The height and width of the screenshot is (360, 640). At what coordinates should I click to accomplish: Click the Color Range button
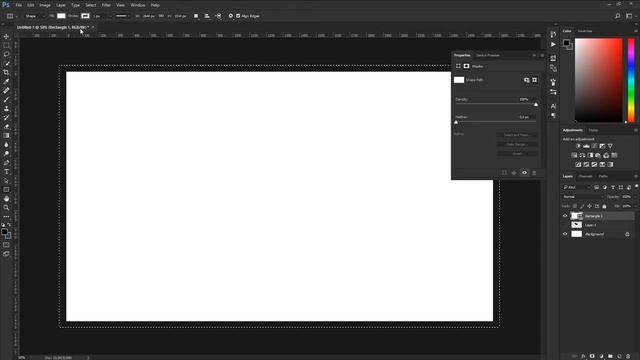click(x=517, y=144)
